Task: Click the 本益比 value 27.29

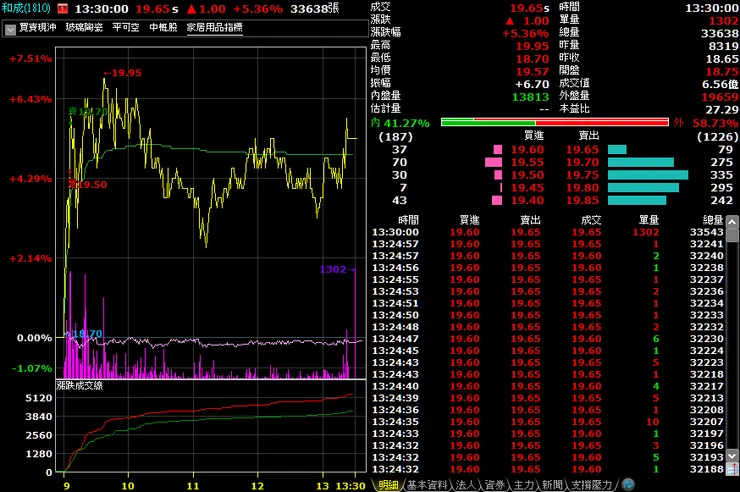Action: 722,110
